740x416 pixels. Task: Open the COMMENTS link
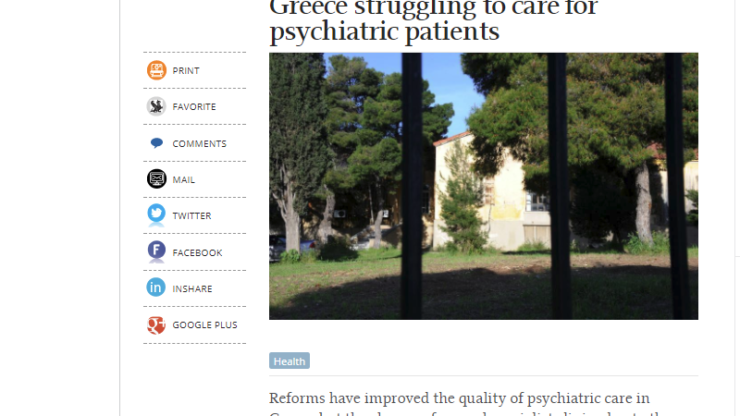(x=199, y=144)
